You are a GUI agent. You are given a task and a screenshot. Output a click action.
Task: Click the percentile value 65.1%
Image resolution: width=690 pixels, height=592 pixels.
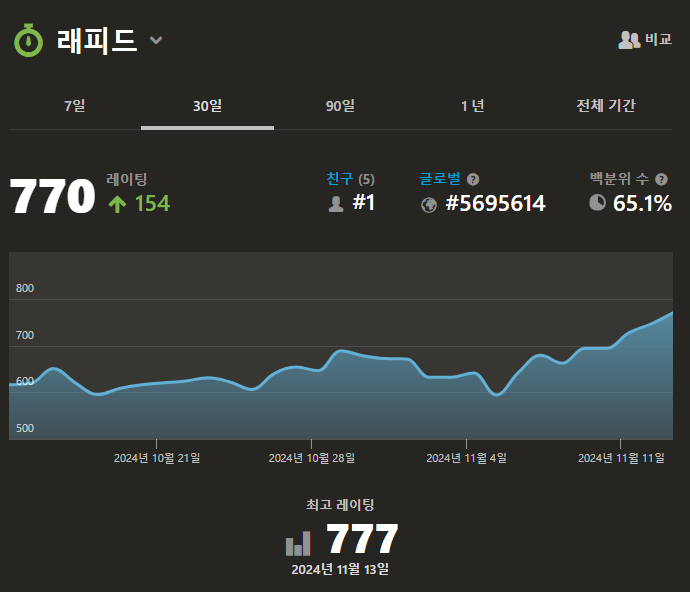642,204
